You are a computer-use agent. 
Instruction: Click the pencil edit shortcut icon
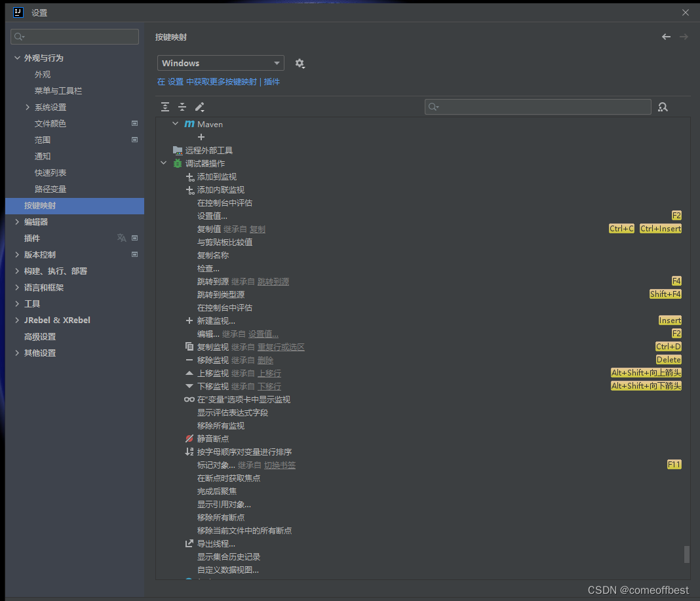click(199, 107)
